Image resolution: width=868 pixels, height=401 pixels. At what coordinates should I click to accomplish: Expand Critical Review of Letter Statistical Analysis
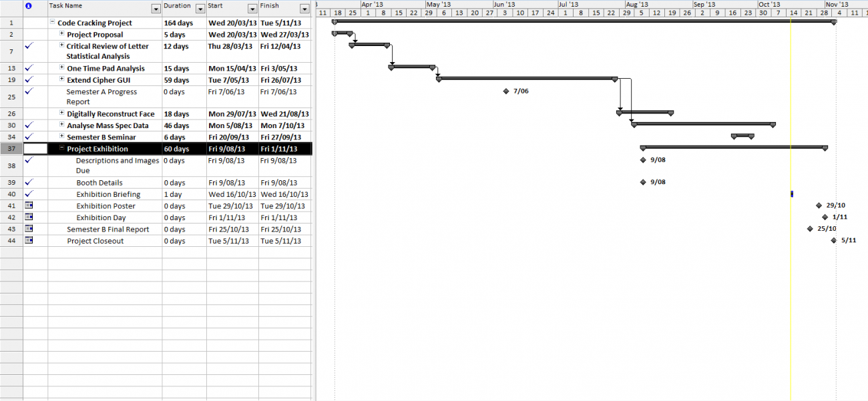point(61,46)
